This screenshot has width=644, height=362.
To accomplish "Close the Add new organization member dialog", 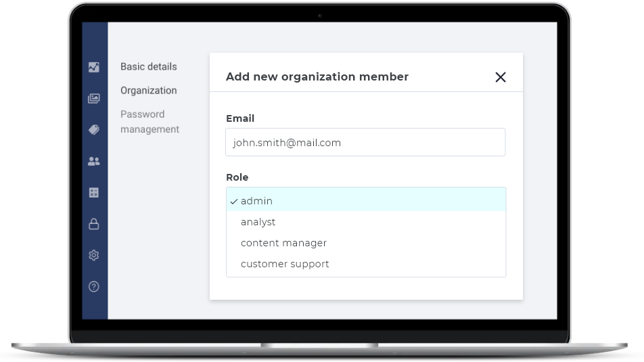I will pyautogui.click(x=501, y=77).
